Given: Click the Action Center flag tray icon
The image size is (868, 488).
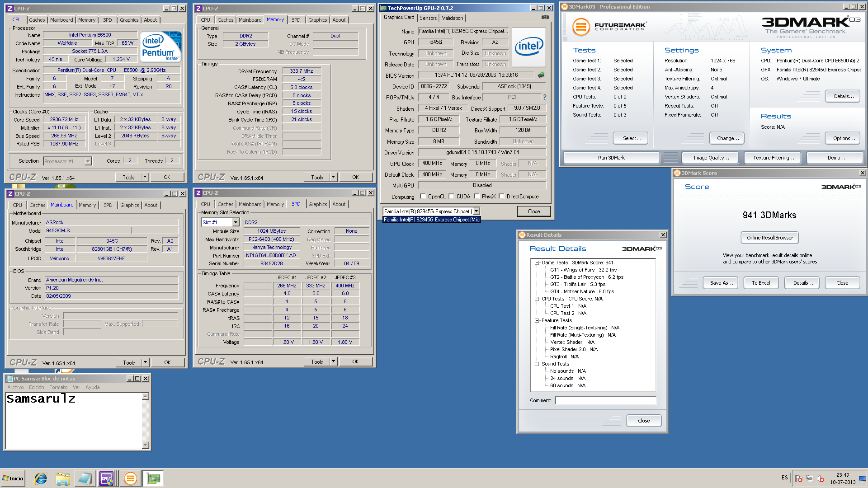Looking at the screenshot, I should tap(799, 479).
